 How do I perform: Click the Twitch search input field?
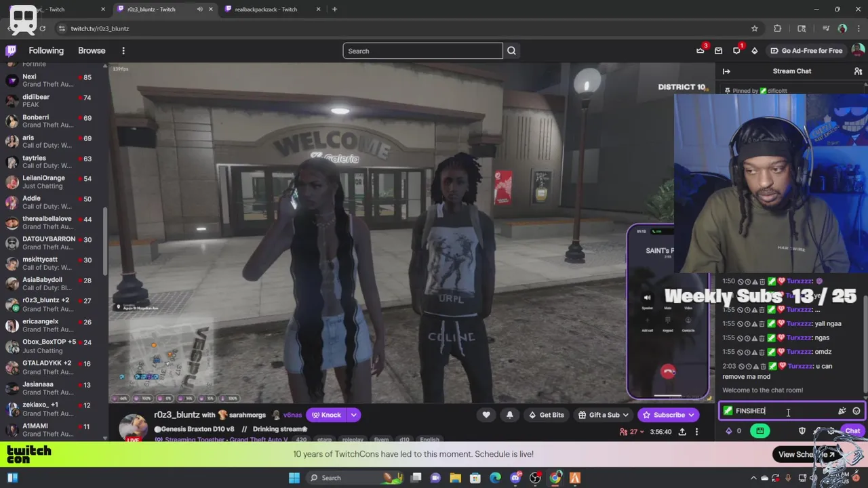coord(422,51)
